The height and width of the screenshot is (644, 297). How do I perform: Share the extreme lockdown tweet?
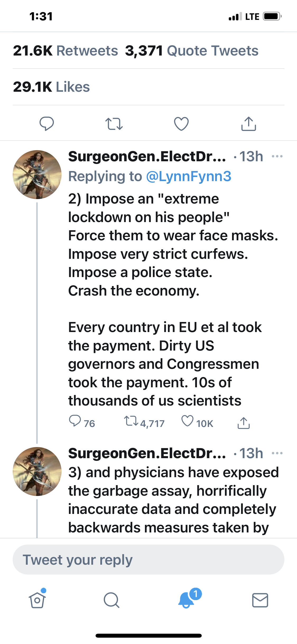[243, 423]
